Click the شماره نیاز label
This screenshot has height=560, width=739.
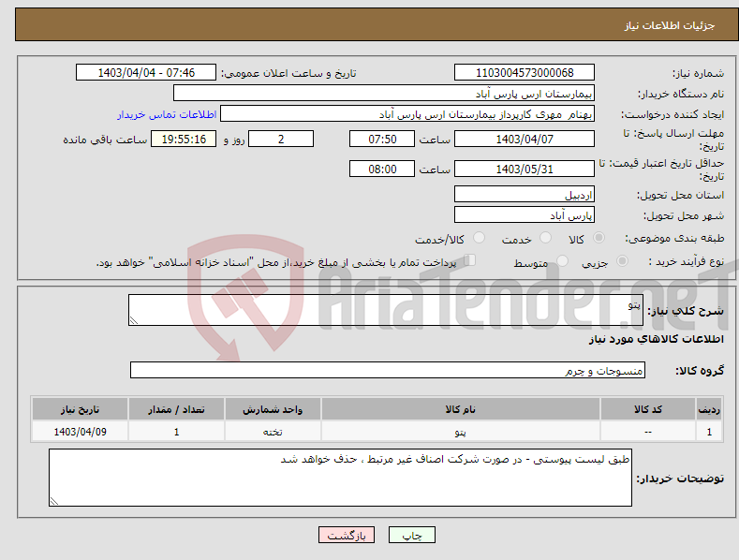698,74
